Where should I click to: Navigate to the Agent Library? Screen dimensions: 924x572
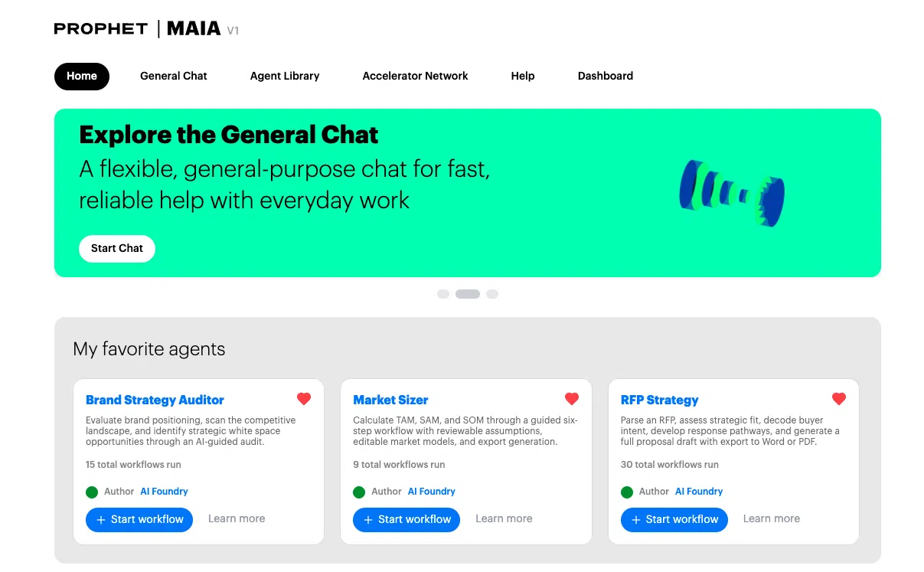click(x=285, y=76)
